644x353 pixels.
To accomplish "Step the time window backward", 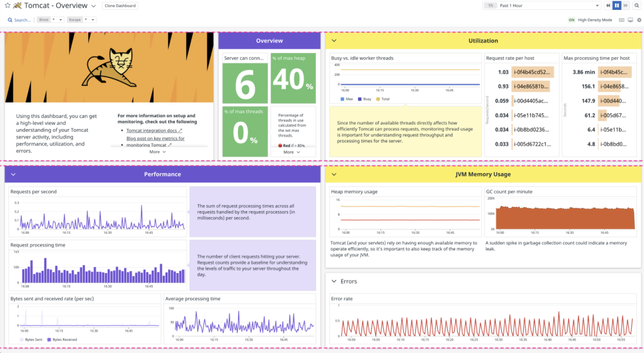I will pyautogui.click(x=608, y=5).
